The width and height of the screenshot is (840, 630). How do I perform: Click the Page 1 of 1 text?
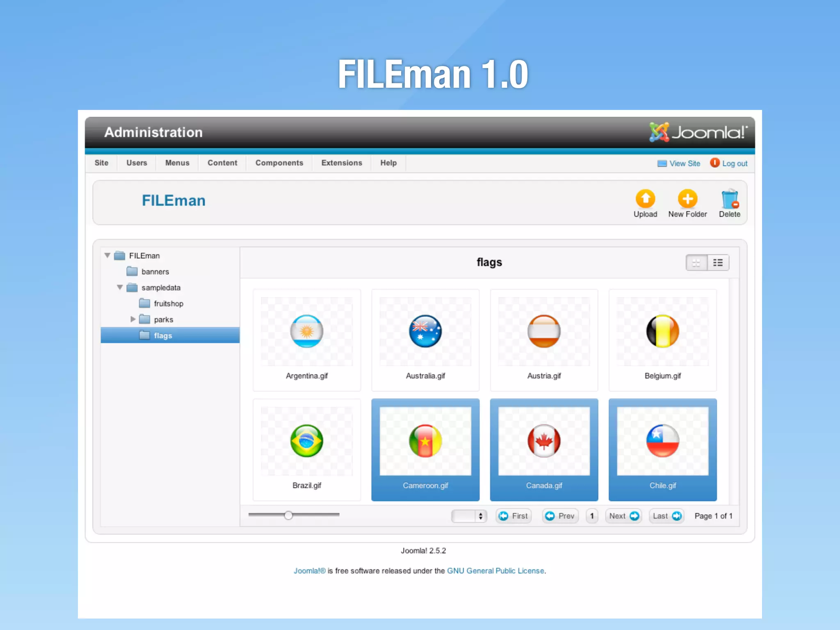point(713,516)
